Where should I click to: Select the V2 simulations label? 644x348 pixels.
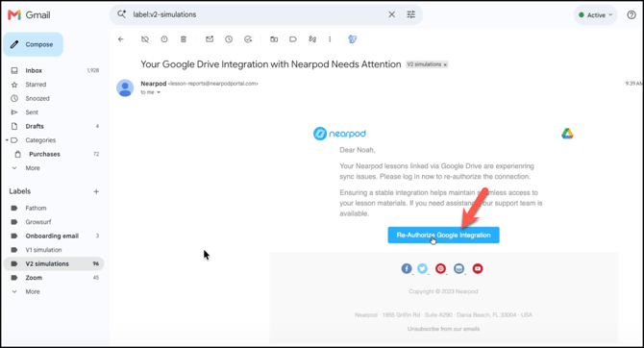[x=54, y=263]
